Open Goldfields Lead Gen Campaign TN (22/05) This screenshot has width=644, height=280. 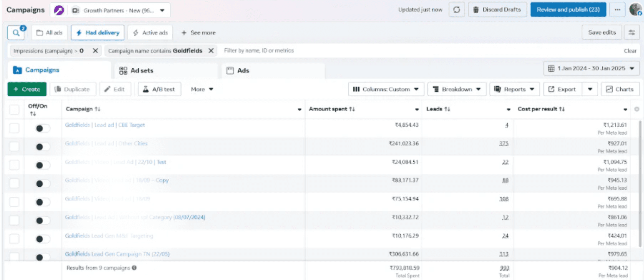117,254
